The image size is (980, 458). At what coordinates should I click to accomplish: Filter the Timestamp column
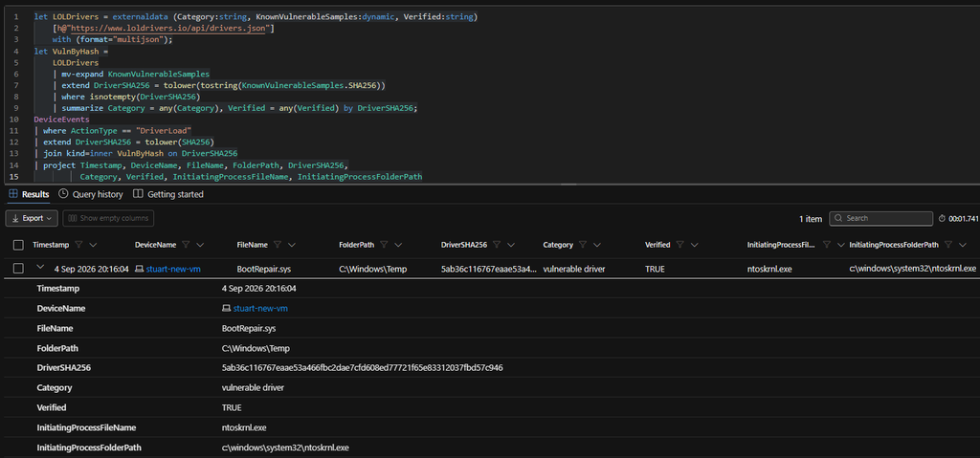pyautogui.click(x=78, y=245)
